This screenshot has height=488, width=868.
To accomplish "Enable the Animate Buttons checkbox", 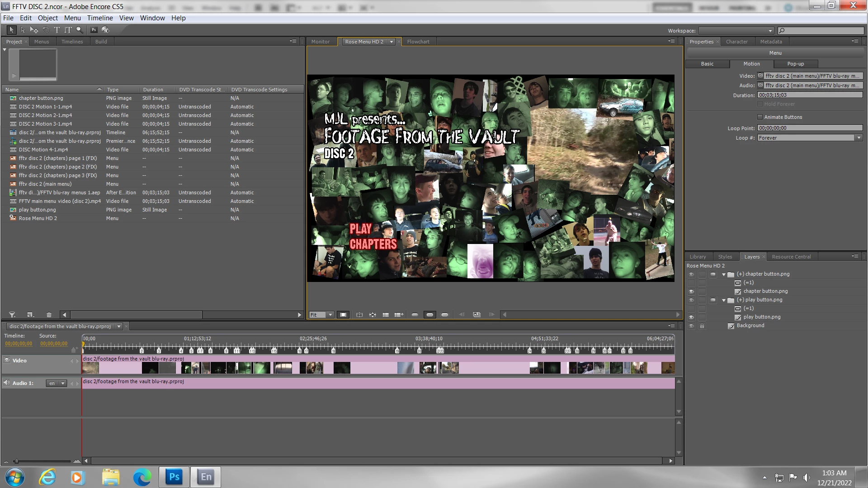I will [x=760, y=117].
